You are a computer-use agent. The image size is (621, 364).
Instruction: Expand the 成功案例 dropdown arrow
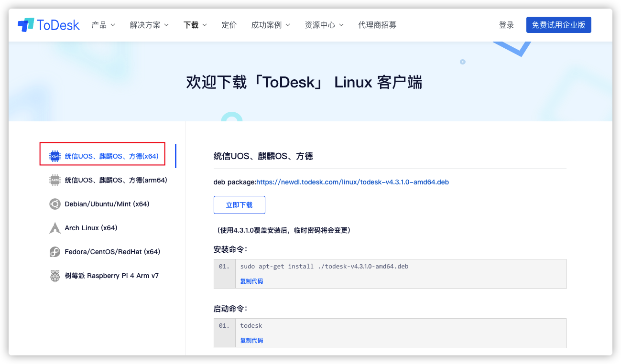[288, 25]
